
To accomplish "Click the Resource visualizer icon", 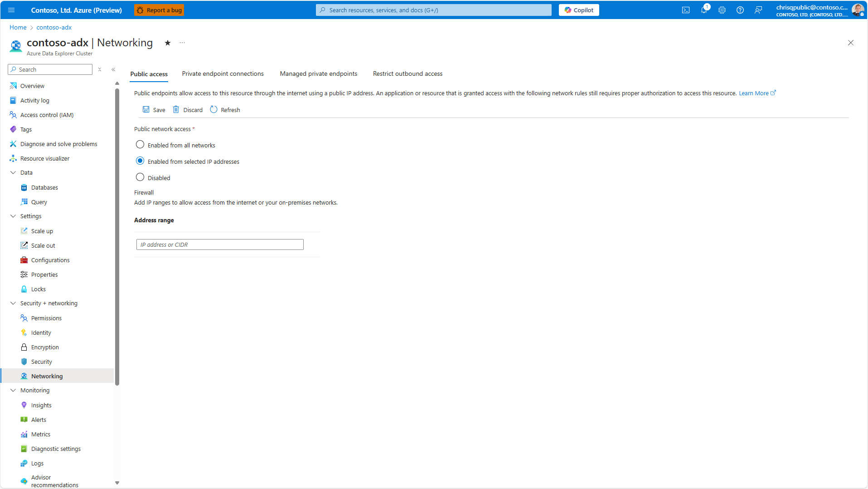I will coord(13,158).
